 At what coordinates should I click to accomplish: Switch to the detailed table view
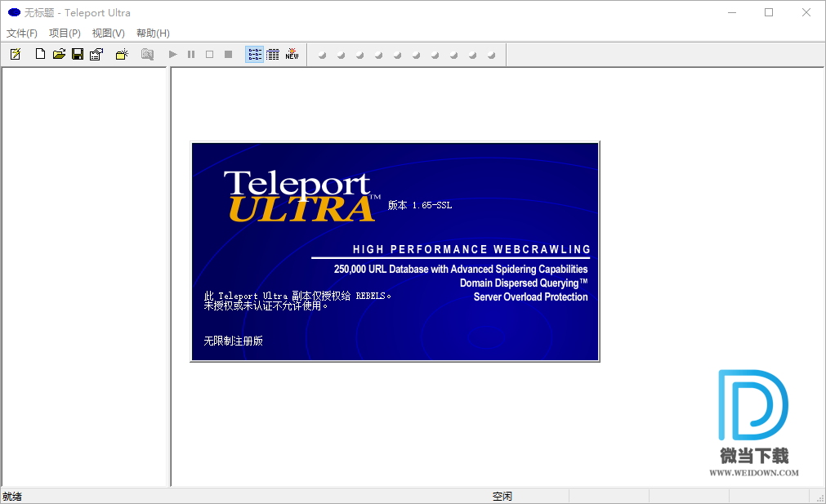coord(273,54)
